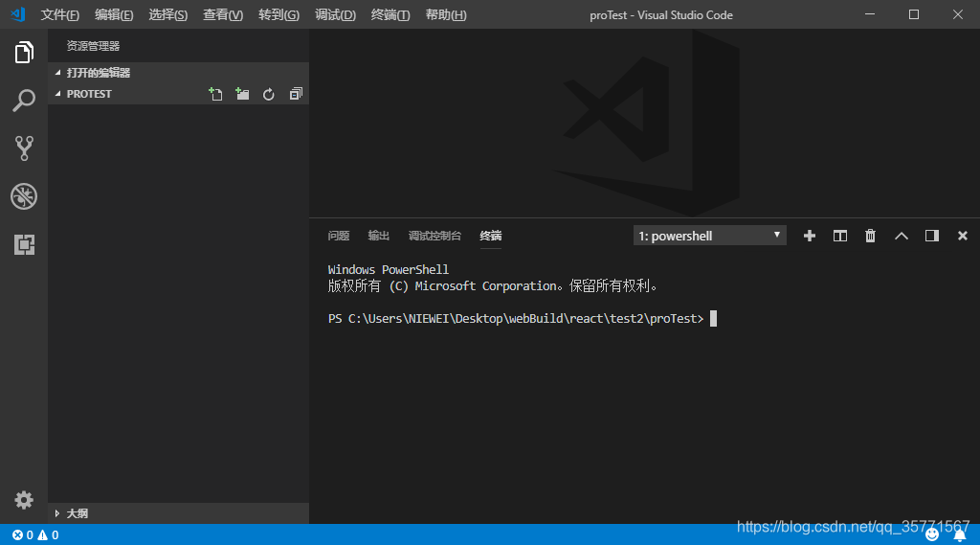The image size is (980, 545).
Task: Split the terminal pane
Action: [x=840, y=236]
